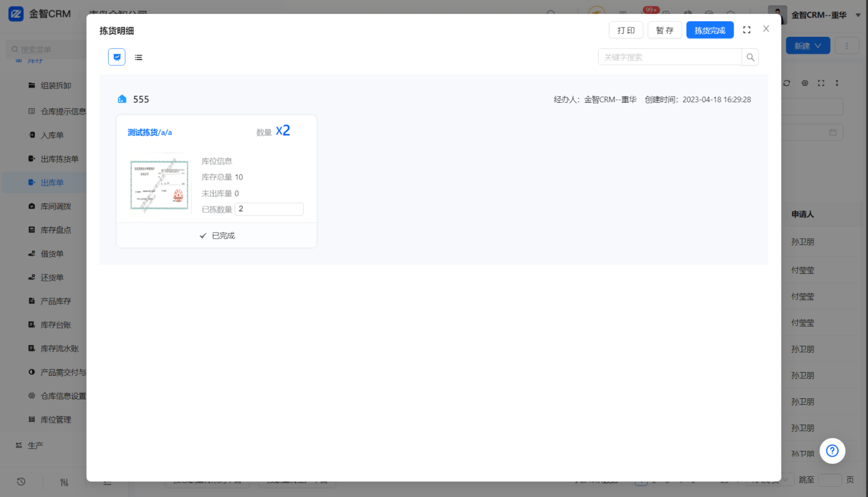The height and width of the screenshot is (497, 868).
Task: Open 入库单 in the sidebar
Action: tap(52, 135)
